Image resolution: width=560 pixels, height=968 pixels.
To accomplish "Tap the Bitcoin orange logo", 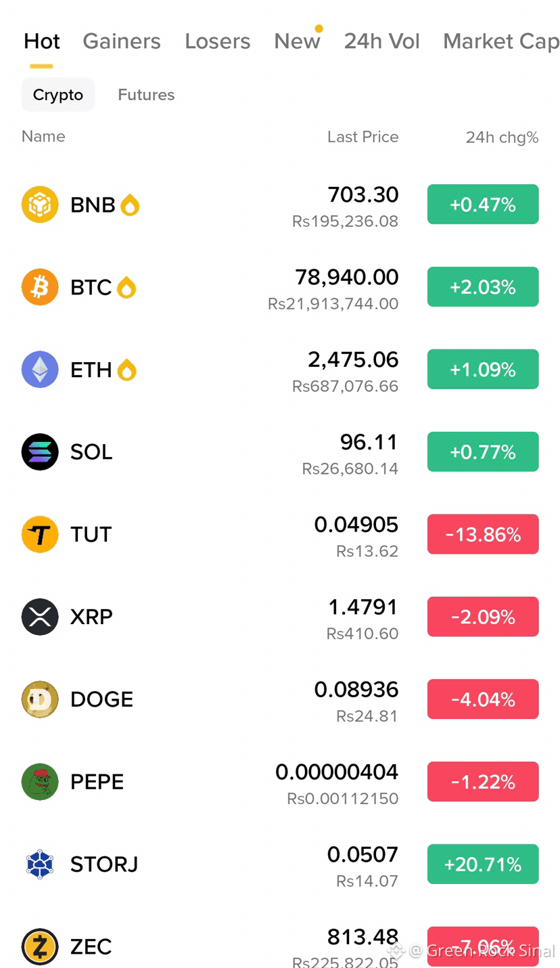I will (40, 287).
